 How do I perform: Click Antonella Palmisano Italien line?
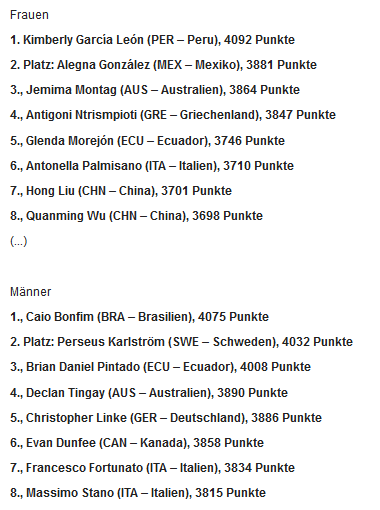click(x=152, y=166)
